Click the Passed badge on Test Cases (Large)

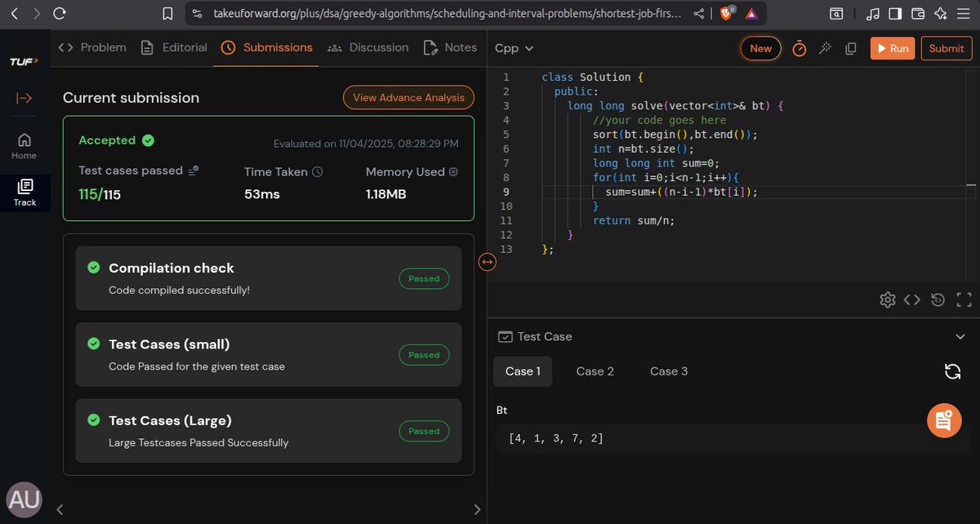point(424,431)
